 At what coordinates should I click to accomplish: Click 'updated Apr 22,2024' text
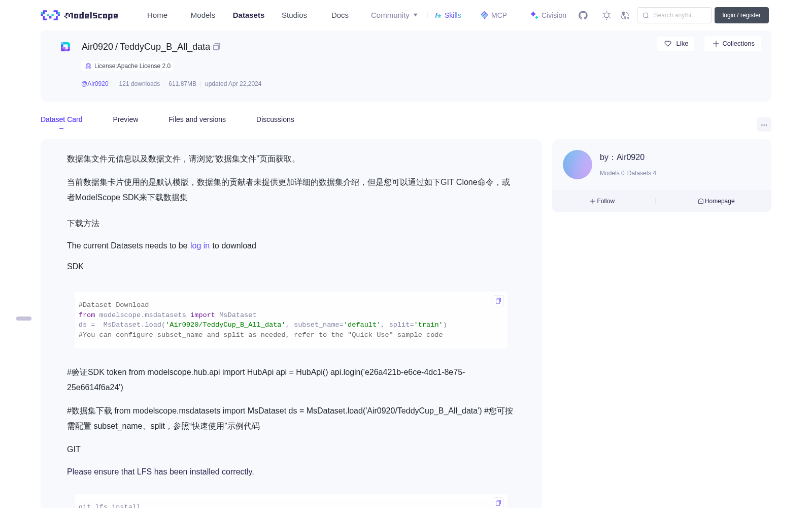click(x=233, y=84)
